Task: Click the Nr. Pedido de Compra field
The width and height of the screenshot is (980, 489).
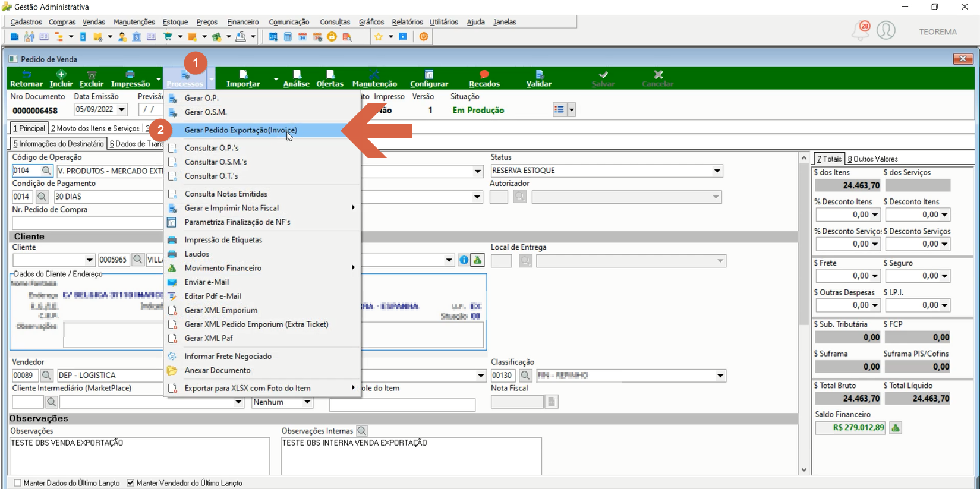Action: coord(87,223)
